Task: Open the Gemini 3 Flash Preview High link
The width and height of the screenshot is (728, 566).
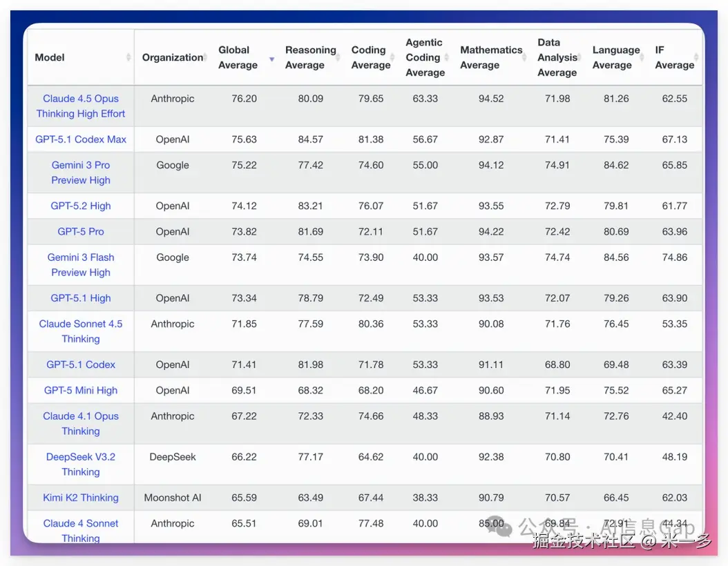Action: click(81, 265)
